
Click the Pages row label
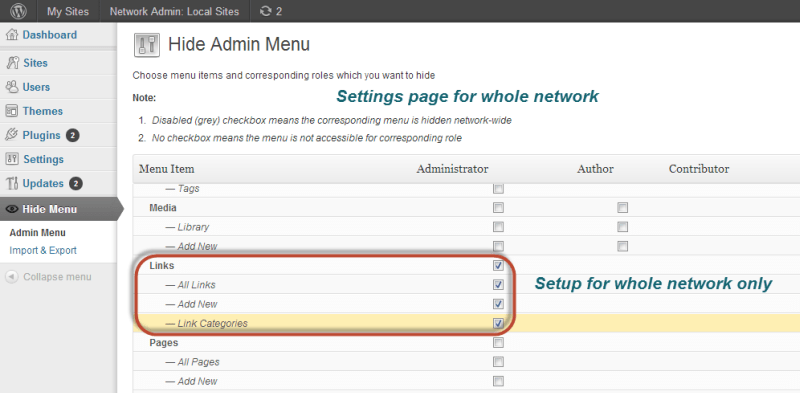[x=163, y=342]
